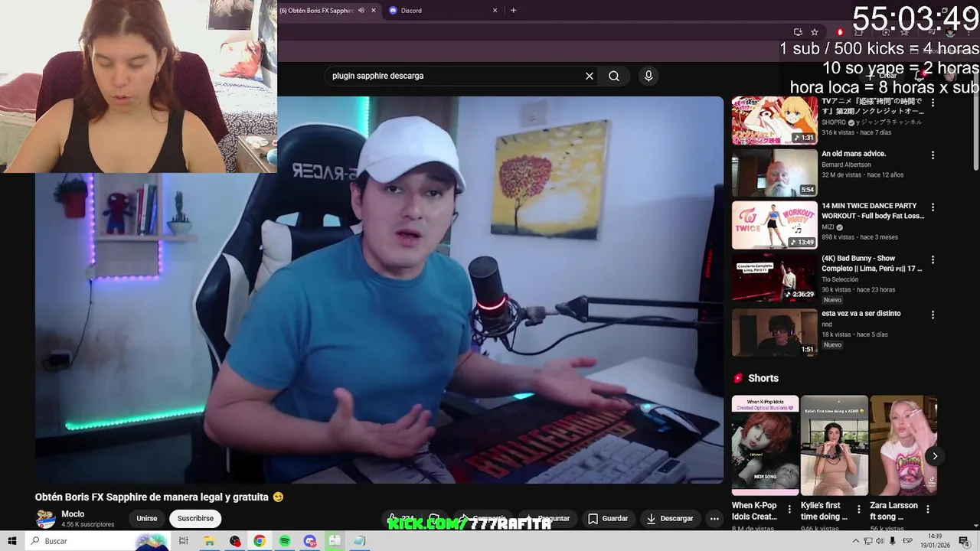Open the Discord taskbar icon
This screenshot has height=551, width=980.
coord(310,541)
